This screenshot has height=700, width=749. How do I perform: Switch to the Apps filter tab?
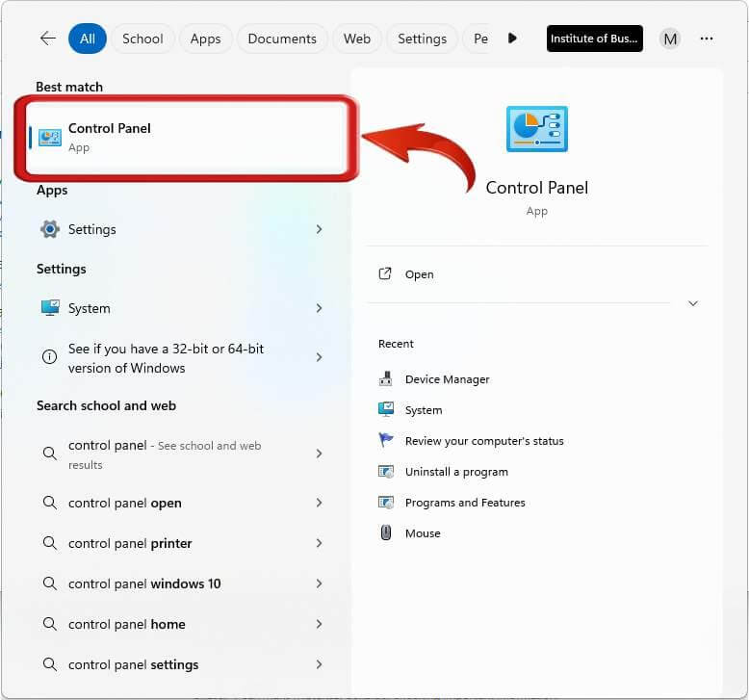(205, 39)
